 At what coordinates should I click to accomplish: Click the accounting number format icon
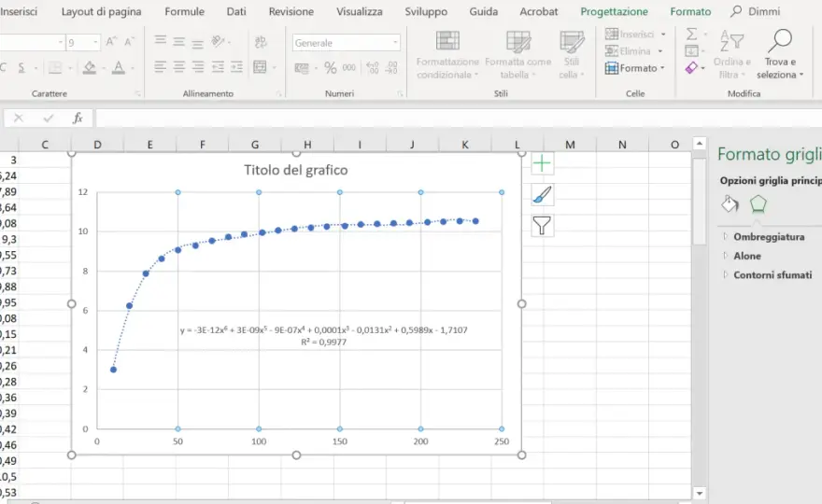(x=302, y=67)
